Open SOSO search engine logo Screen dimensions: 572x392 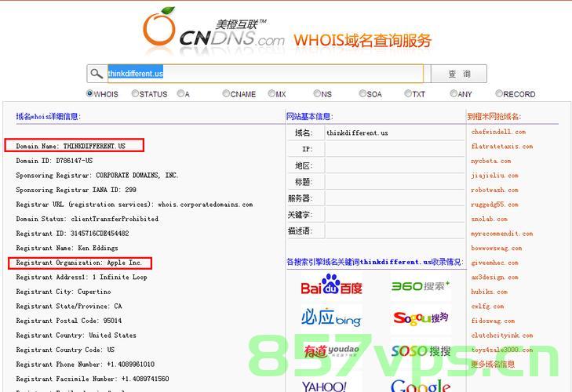(x=421, y=351)
